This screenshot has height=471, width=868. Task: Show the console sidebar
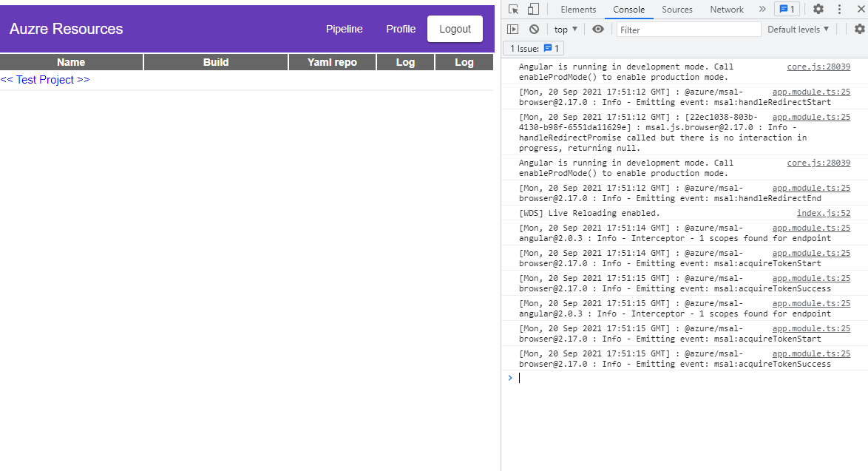pos(512,29)
